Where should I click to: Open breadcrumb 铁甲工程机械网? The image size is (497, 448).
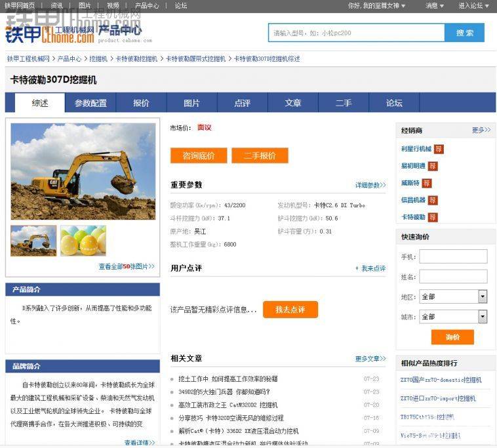tap(28, 58)
